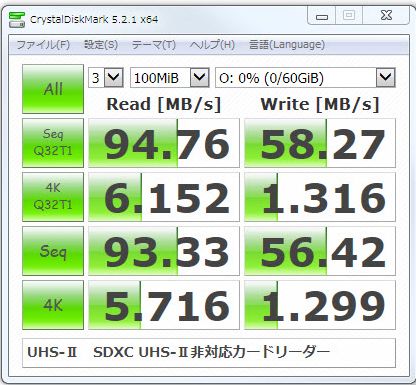416x385 pixels.
Task: Click the Read [MB/s] column header
Action: tap(164, 104)
